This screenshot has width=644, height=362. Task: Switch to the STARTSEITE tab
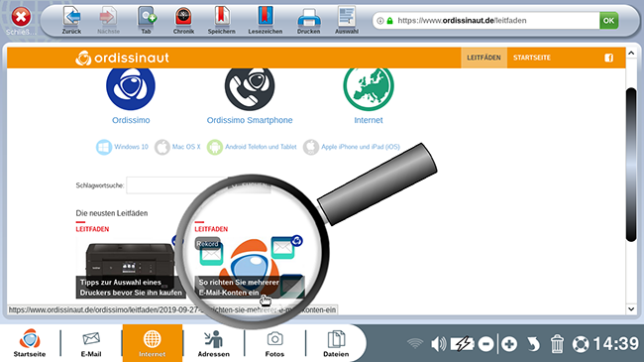coord(532,58)
